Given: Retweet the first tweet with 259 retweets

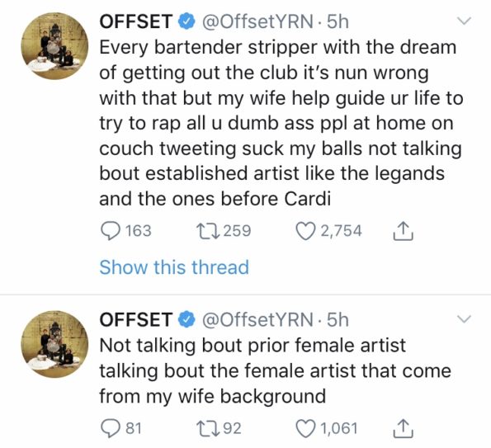Looking at the screenshot, I should [224, 231].
